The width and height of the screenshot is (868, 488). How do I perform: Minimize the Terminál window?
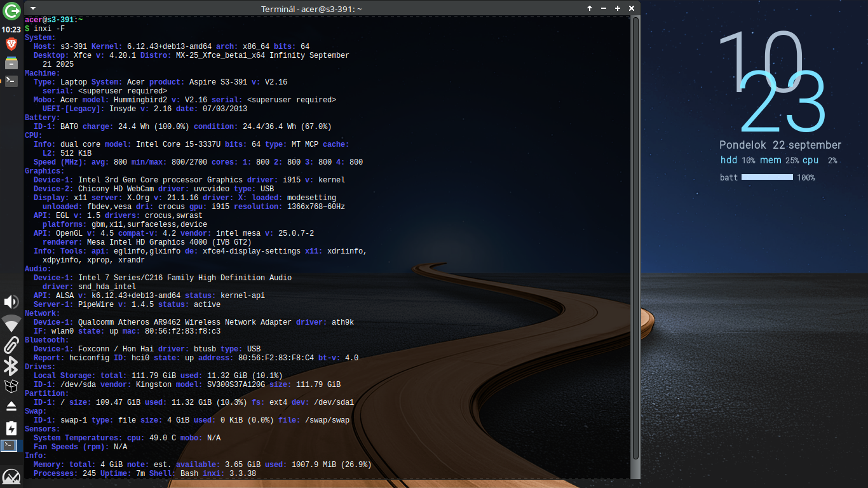[x=604, y=8]
